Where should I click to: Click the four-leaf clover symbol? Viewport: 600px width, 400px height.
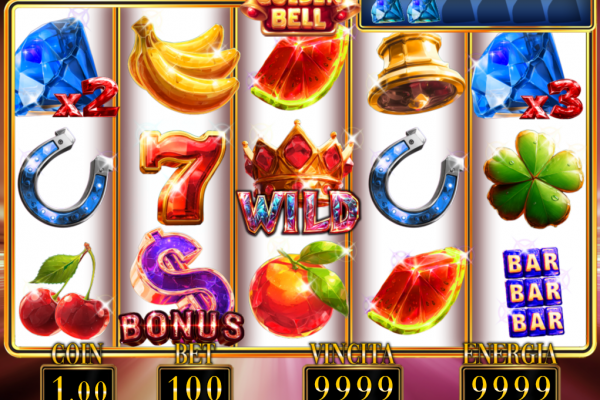click(534, 179)
